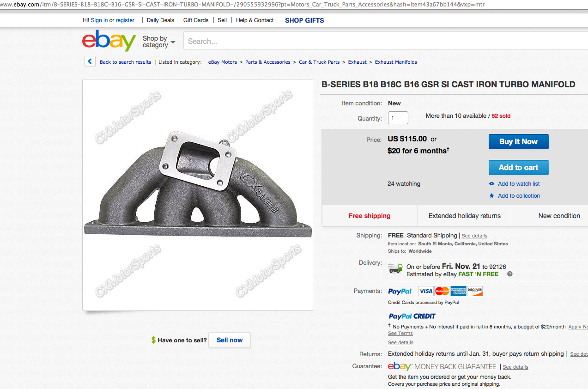
Task: Open the Help & Contact menu
Action: (255, 20)
